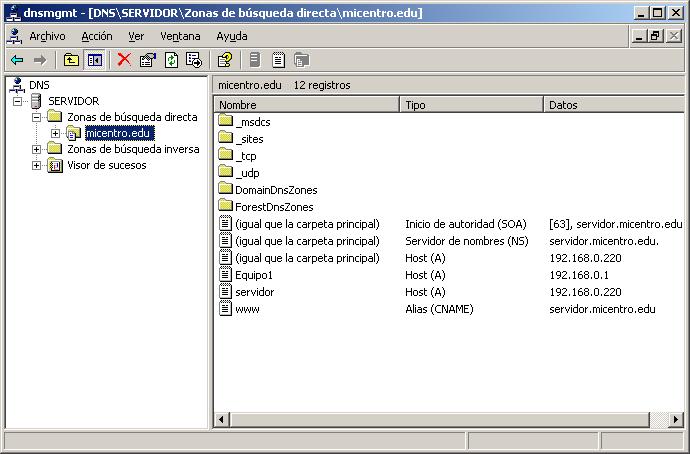The width and height of the screenshot is (690, 454).
Task: Select the Servidor de nombres (NS) record
Action: [451, 241]
